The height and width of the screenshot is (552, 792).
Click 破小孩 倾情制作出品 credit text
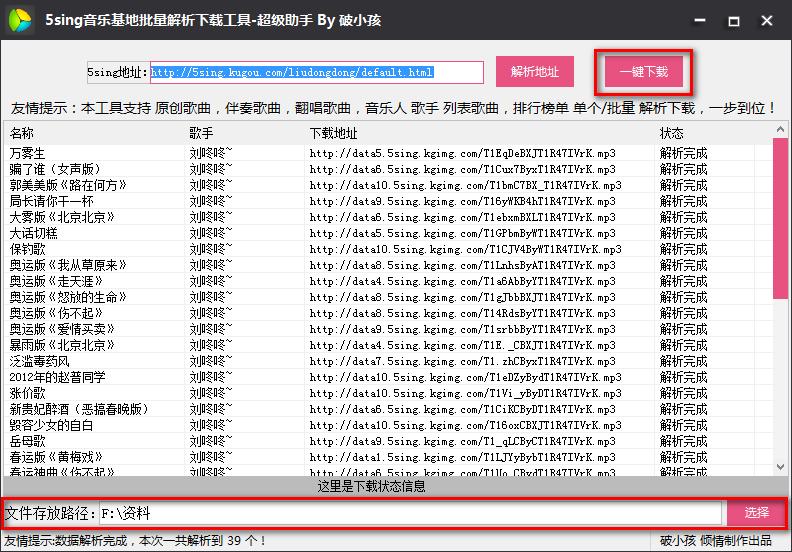(716, 541)
